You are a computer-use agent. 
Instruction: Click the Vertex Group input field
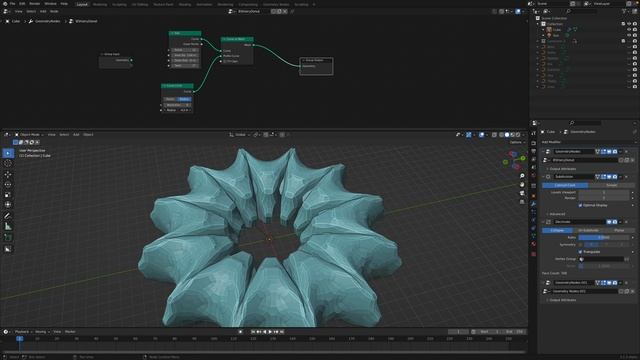pos(601,259)
